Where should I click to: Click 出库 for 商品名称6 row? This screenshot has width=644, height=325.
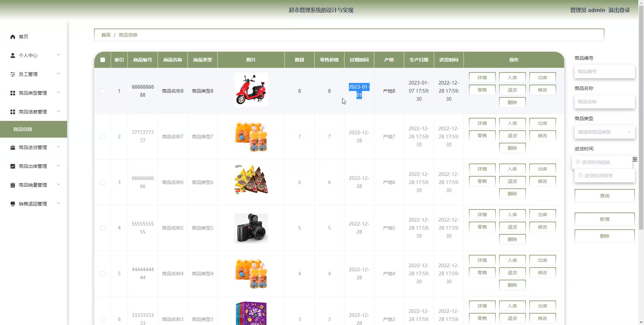tap(542, 169)
